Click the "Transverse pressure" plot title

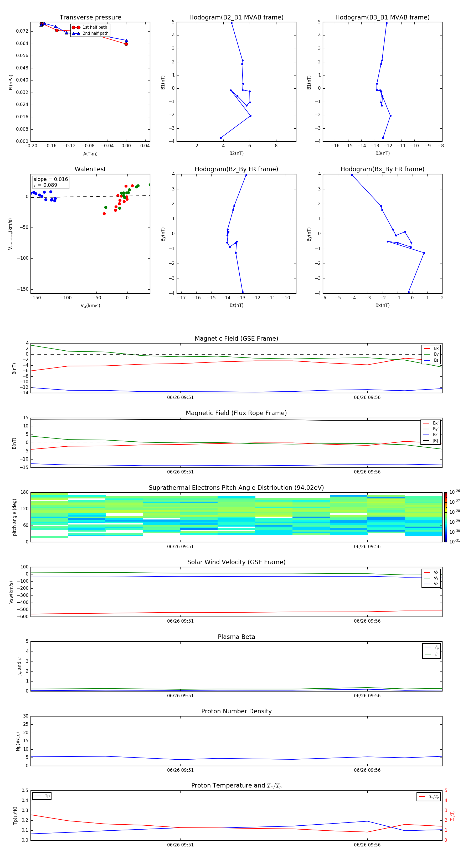(90, 18)
